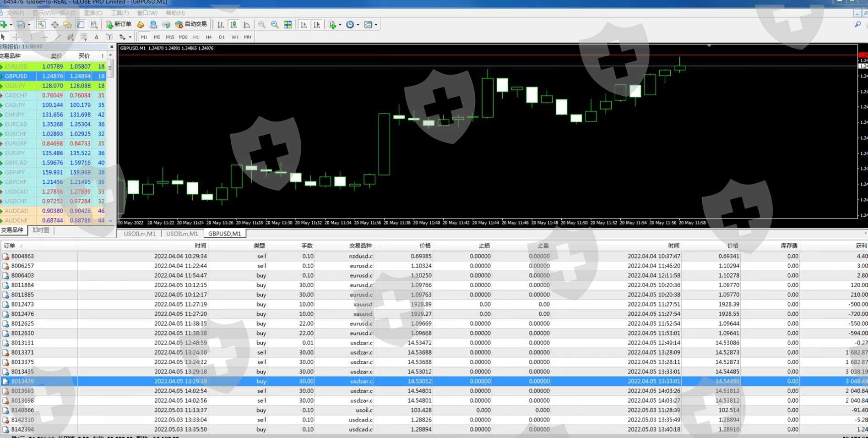The height and width of the screenshot is (438, 868).
Task: Click the New Order (新订单) button
Action: (119, 24)
